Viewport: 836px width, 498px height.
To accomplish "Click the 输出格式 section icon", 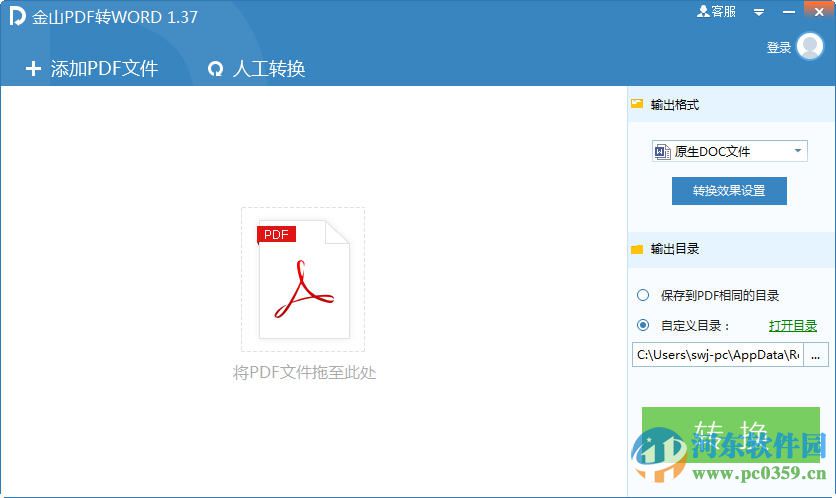I will coord(637,103).
